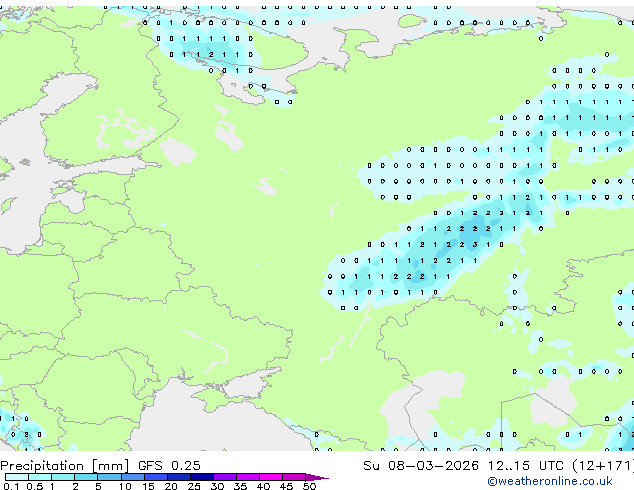Click the 5–10 mm legend color swatch
This screenshot has height=490, width=634.
tap(109, 477)
